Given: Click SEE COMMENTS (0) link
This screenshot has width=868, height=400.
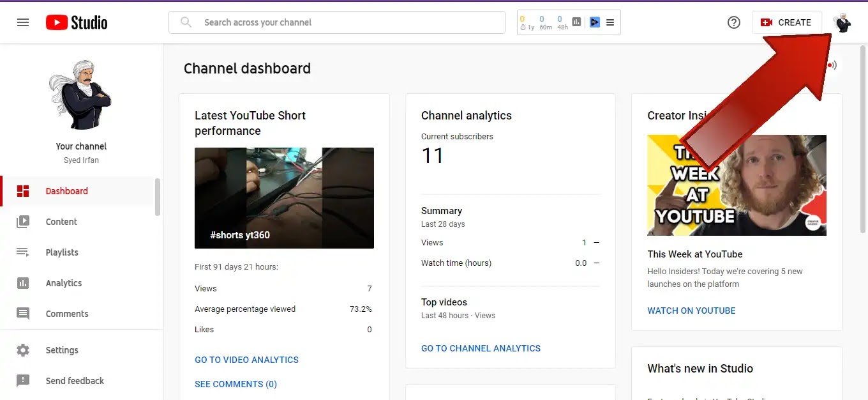Looking at the screenshot, I should click(x=236, y=384).
